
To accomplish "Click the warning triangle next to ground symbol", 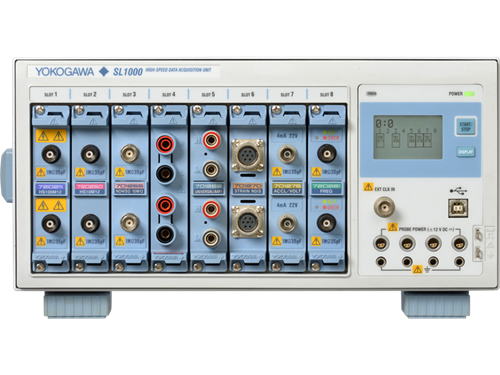I will pos(417,269).
